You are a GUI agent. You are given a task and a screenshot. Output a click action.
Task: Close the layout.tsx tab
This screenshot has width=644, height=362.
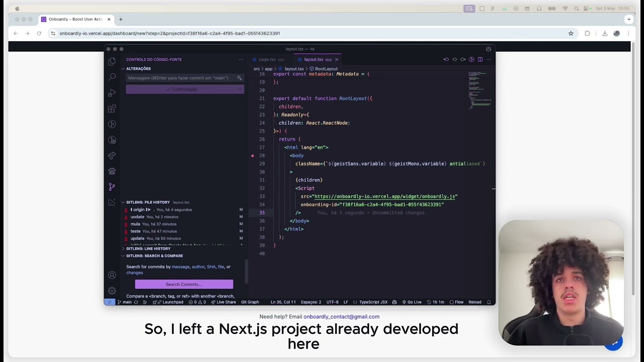337,59
